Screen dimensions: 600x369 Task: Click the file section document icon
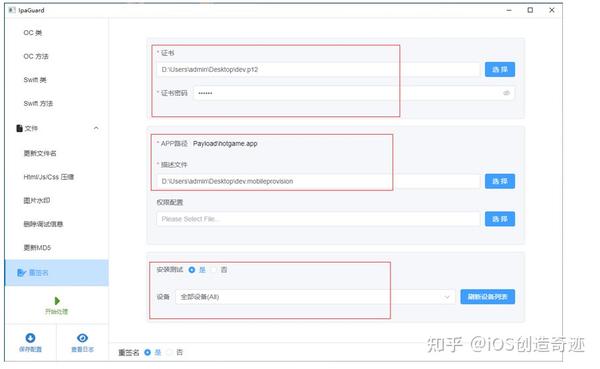click(19, 128)
